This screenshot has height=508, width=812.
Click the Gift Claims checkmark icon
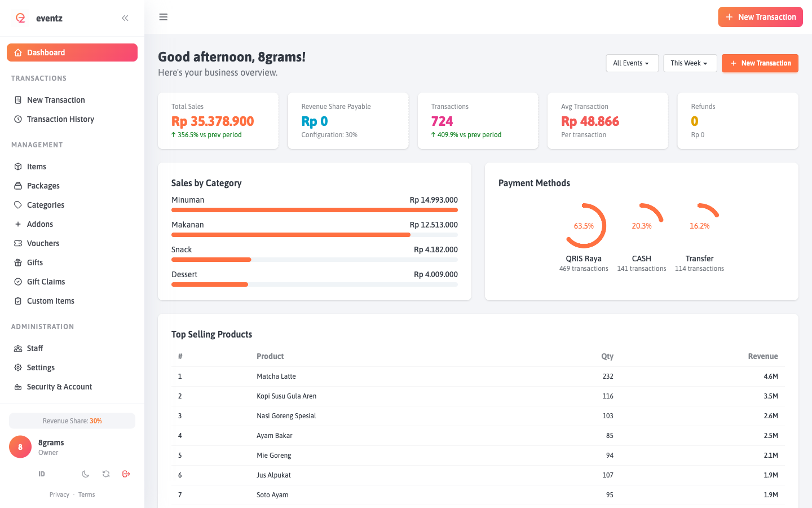coord(18,282)
